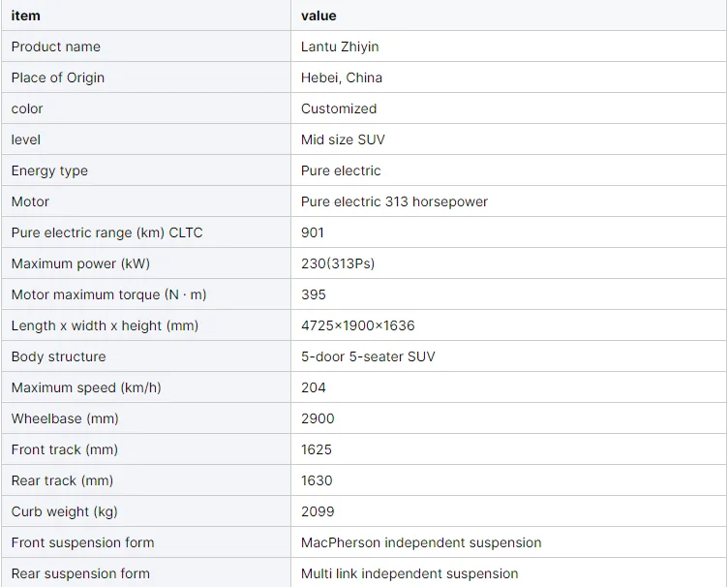Click 'MacPherson independent suspension' cell
The image size is (728, 587).
coord(421,542)
